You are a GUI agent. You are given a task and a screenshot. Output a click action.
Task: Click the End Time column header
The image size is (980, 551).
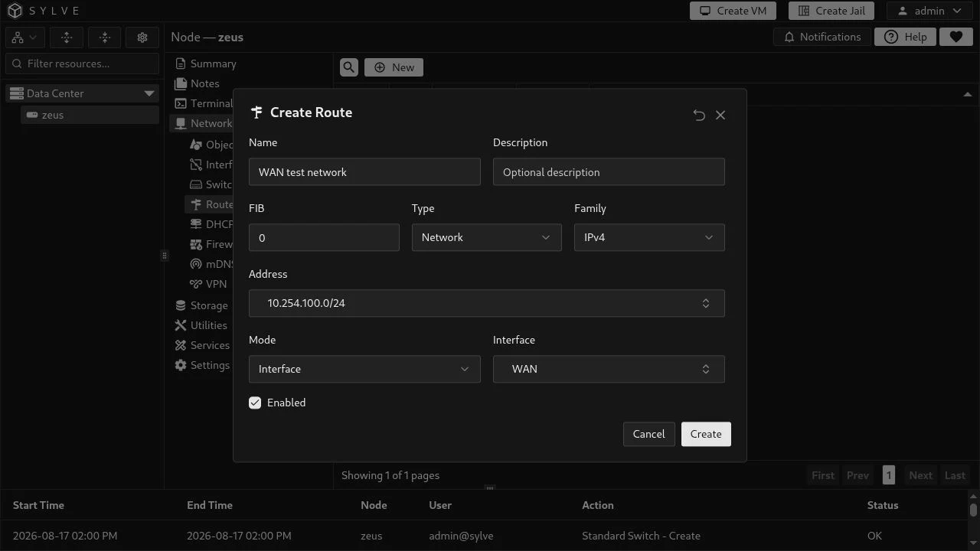pyautogui.click(x=210, y=505)
